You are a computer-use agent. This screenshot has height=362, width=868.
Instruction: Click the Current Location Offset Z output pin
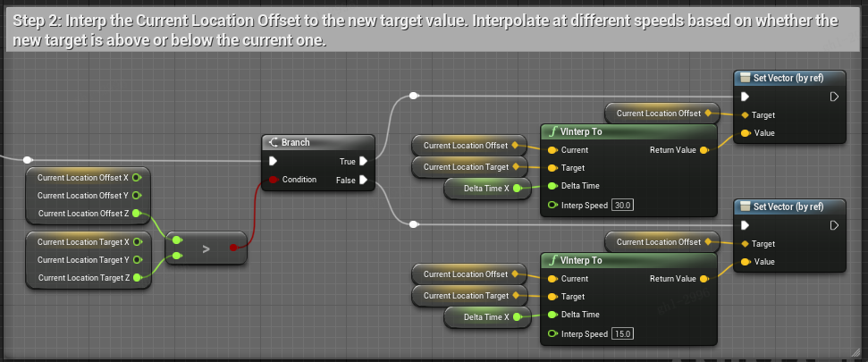coord(137,214)
